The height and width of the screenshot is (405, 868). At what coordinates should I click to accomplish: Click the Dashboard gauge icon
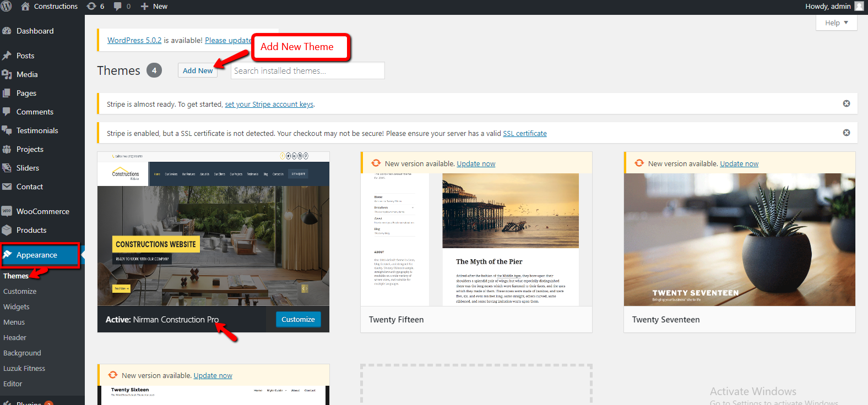click(7, 31)
